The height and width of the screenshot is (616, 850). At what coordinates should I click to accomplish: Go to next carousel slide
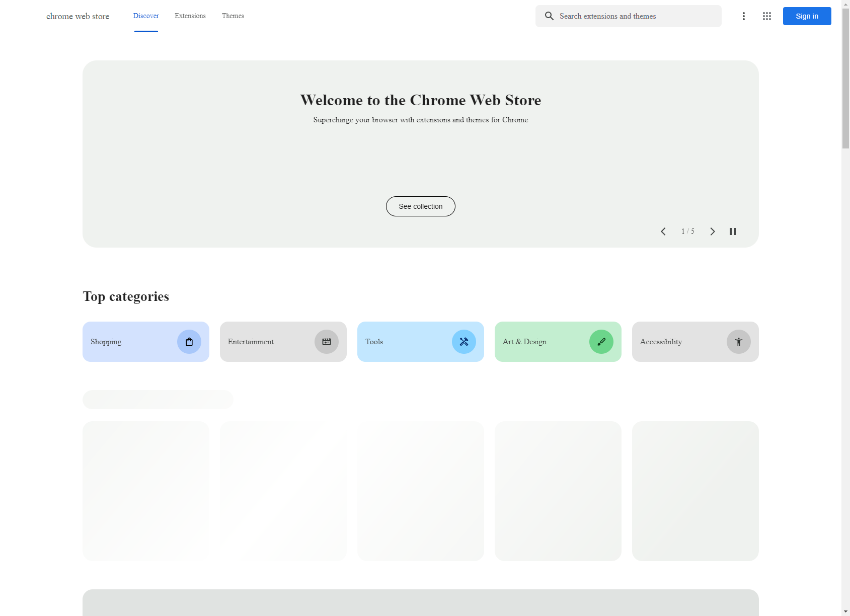(712, 232)
